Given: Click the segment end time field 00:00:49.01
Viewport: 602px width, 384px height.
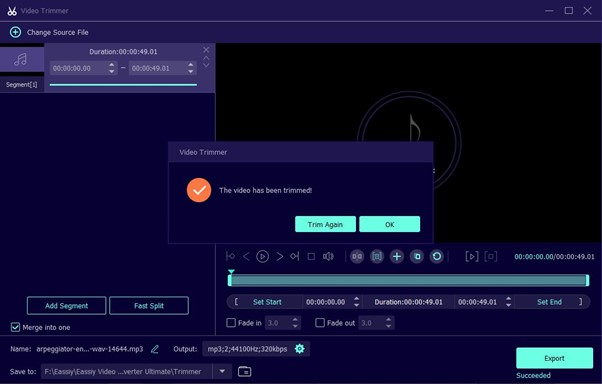Looking at the screenshot, I should (x=162, y=68).
